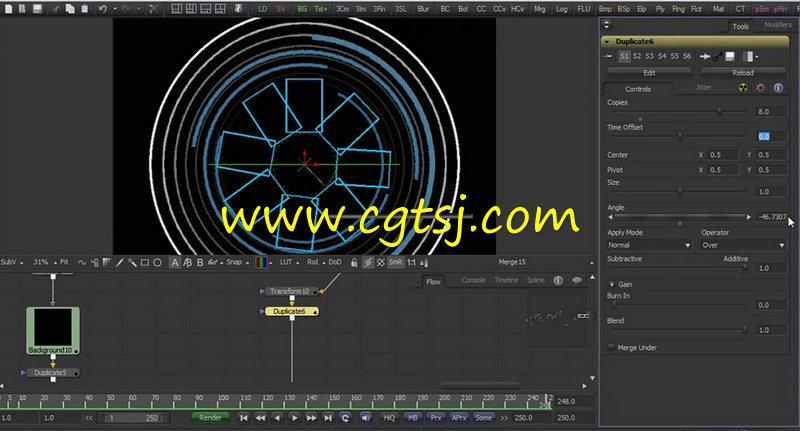Select the S2 settings slot
This screenshot has height=431, width=800.
coord(637,56)
